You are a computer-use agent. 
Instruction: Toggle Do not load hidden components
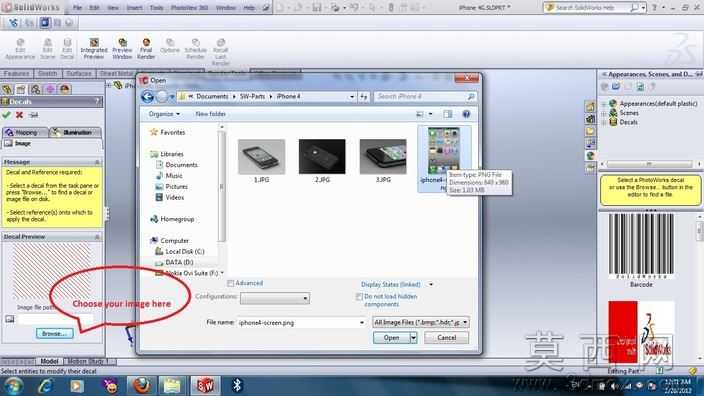coord(359,297)
